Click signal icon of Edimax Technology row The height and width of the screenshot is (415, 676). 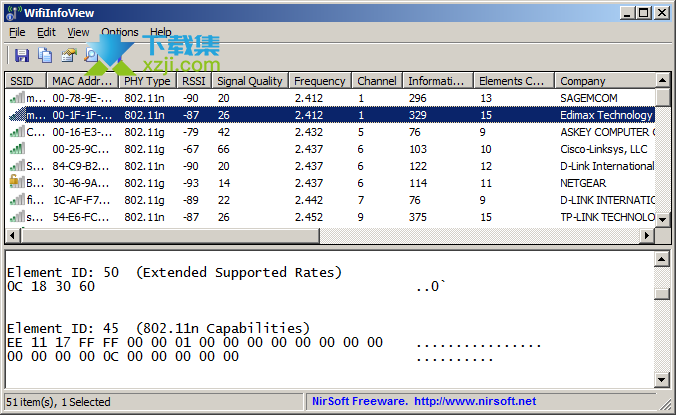pyautogui.click(x=17, y=115)
